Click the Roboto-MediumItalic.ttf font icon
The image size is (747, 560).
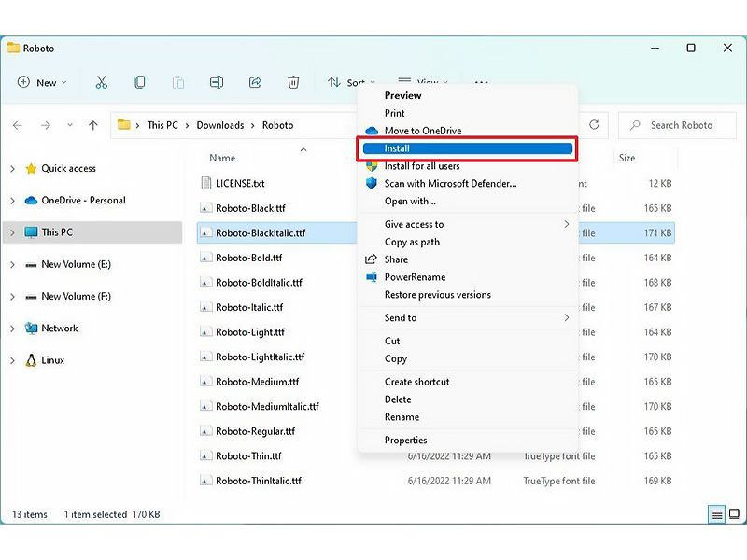coord(205,407)
